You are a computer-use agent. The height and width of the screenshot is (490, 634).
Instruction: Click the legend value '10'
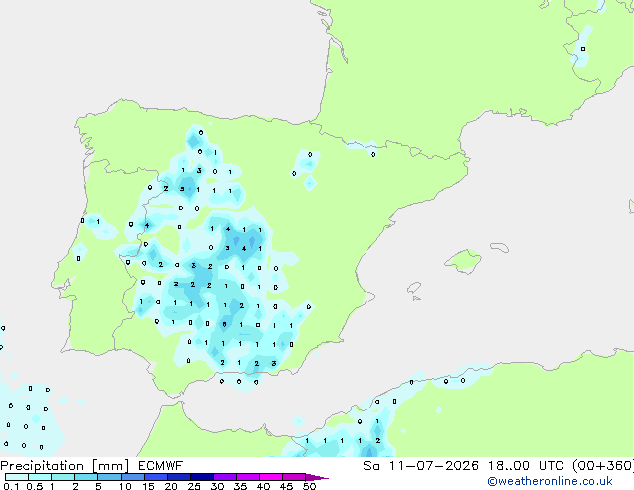pyautogui.click(x=125, y=486)
